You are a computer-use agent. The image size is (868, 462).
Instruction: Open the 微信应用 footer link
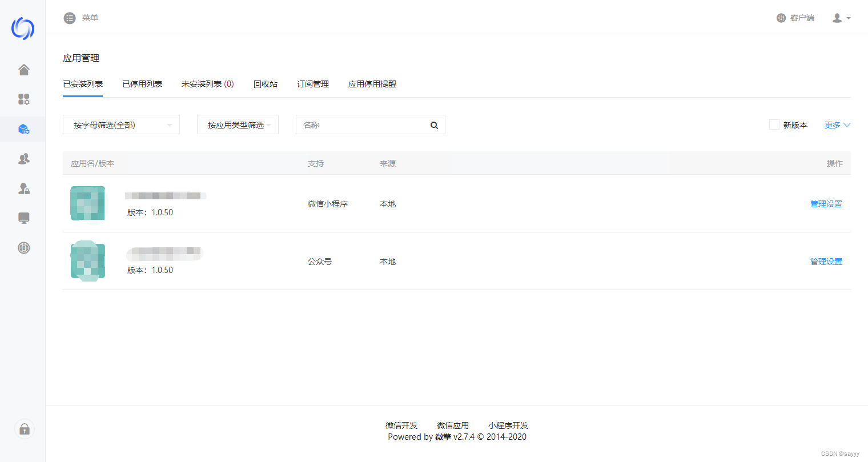[x=453, y=425]
